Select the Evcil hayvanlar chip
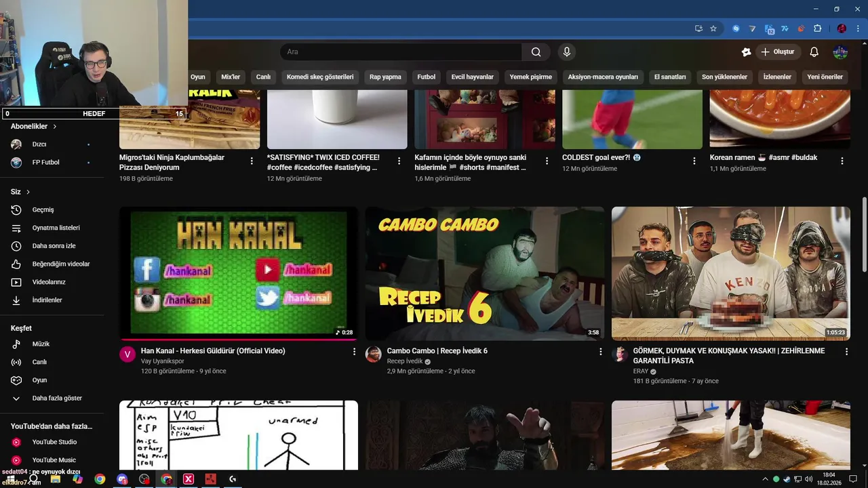 click(x=473, y=77)
